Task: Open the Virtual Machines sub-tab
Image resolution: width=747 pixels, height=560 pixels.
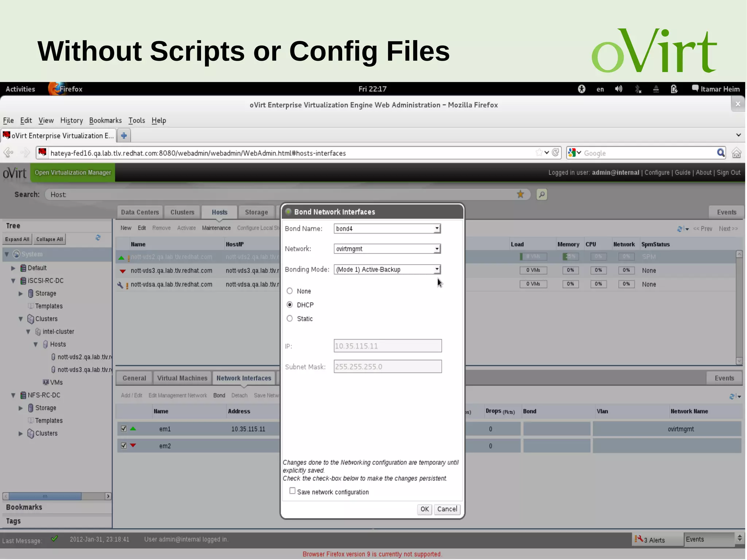Action: click(x=182, y=378)
